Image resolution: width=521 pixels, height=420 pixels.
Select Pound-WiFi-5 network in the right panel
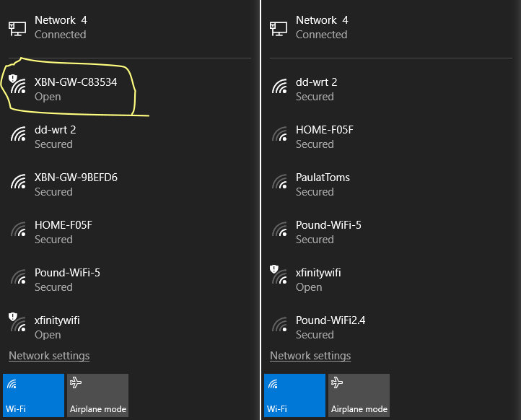pos(328,232)
